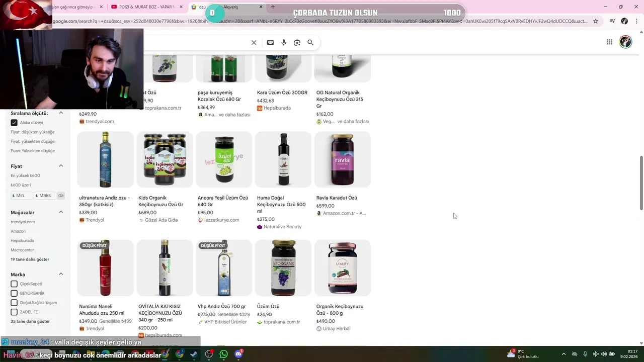Sort by Puan: Yüksekten düşüğe
This screenshot has width=644, height=362.
(33, 151)
